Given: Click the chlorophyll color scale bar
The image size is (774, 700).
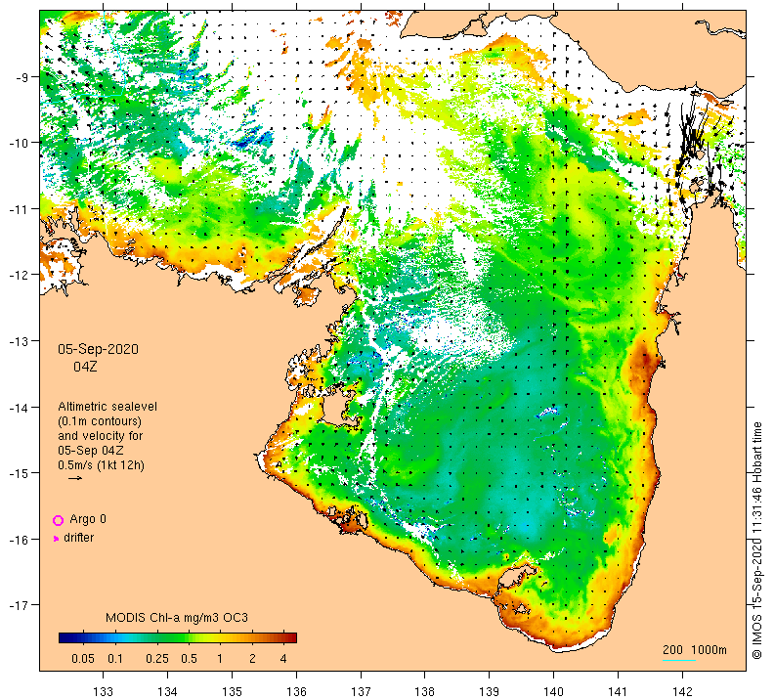Looking at the screenshot, I should (x=178, y=637).
